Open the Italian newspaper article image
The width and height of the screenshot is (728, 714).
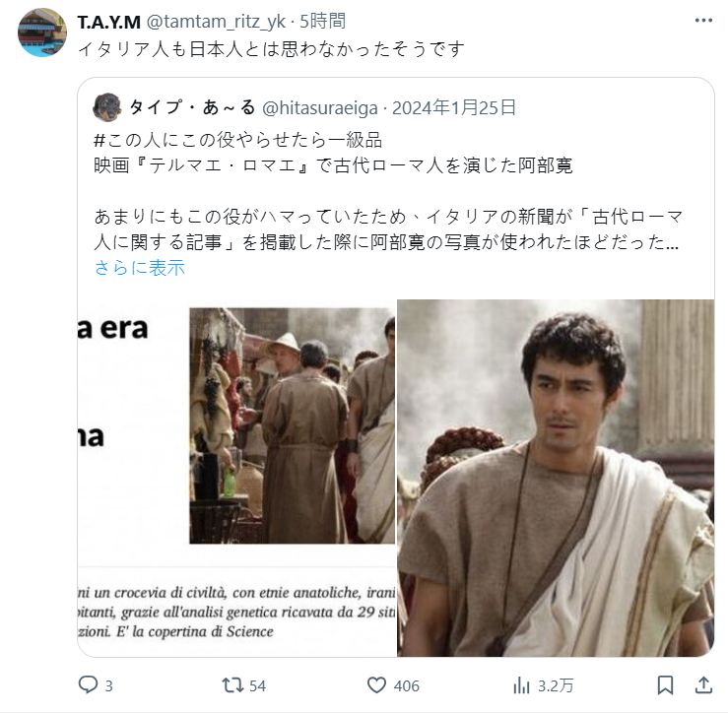click(x=236, y=479)
